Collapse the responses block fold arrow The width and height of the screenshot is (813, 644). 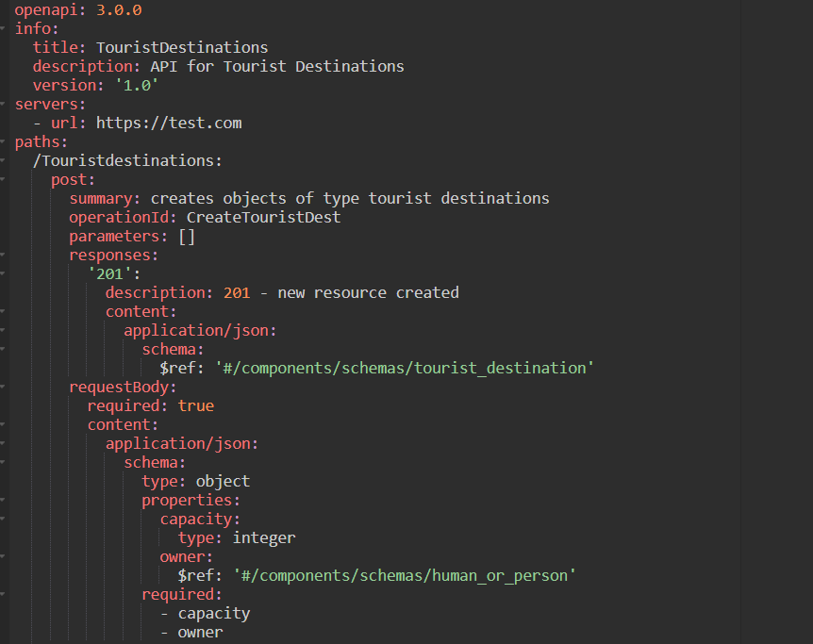click(x=5, y=255)
